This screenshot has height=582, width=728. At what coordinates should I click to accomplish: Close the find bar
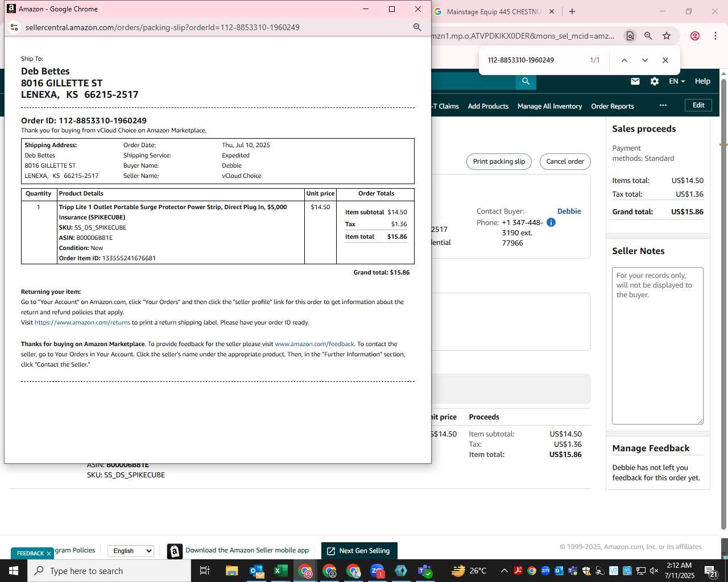click(665, 60)
